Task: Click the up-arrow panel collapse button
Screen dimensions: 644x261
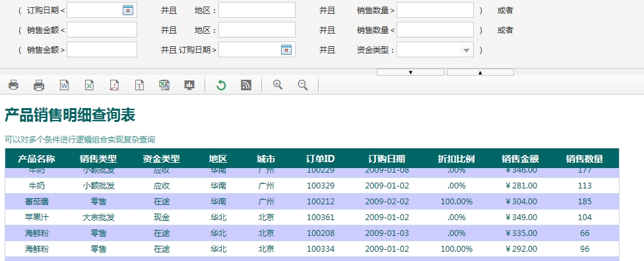Action: [x=480, y=72]
